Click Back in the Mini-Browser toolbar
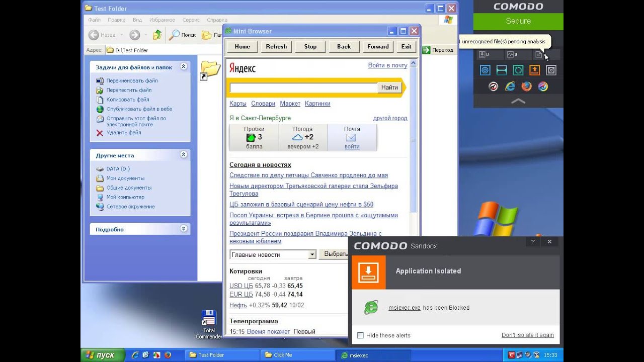 pos(344,46)
